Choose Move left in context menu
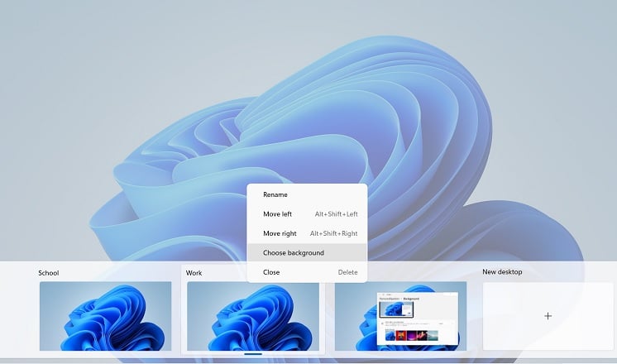The height and width of the screenshot is (364, 617). [307, 214]
